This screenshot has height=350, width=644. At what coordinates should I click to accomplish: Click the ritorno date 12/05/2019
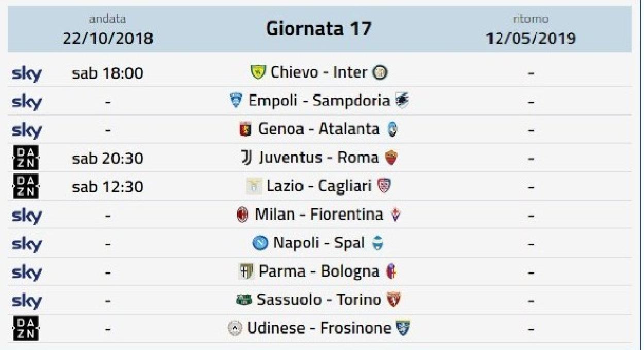(531, 39)
